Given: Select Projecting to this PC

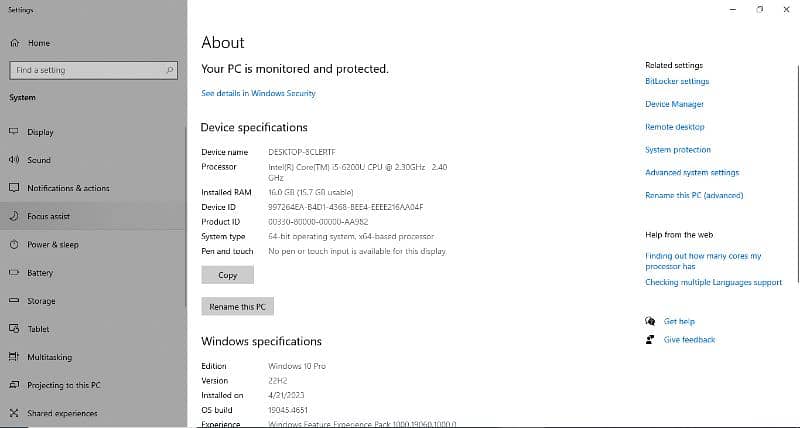Looking at the screenshot, I should coord(63,385).
